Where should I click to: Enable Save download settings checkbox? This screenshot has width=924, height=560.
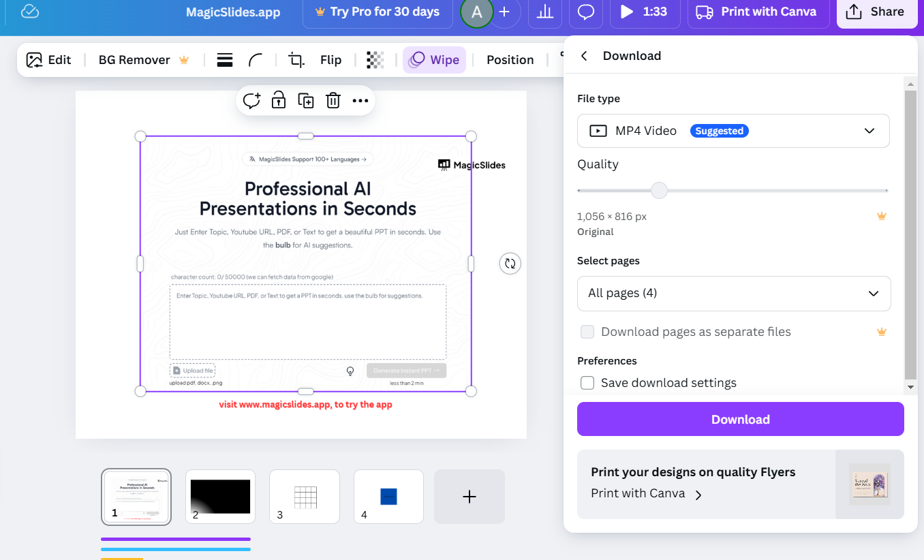click(587, 383)
